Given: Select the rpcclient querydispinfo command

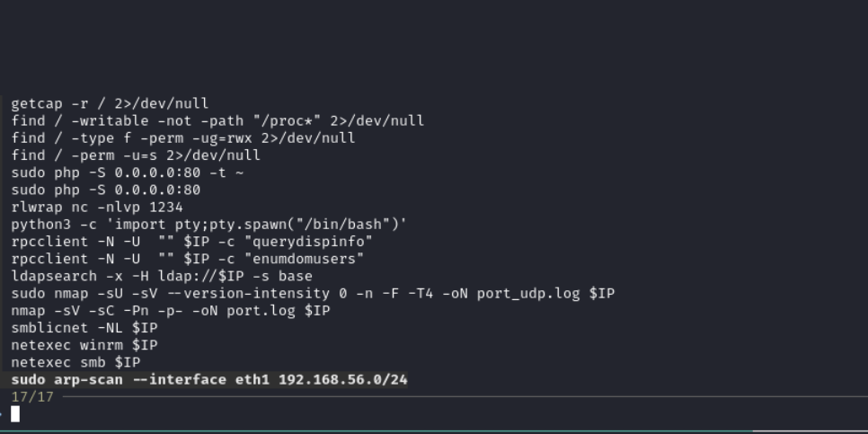Looking at the screenshot, I should pos(192,242).
